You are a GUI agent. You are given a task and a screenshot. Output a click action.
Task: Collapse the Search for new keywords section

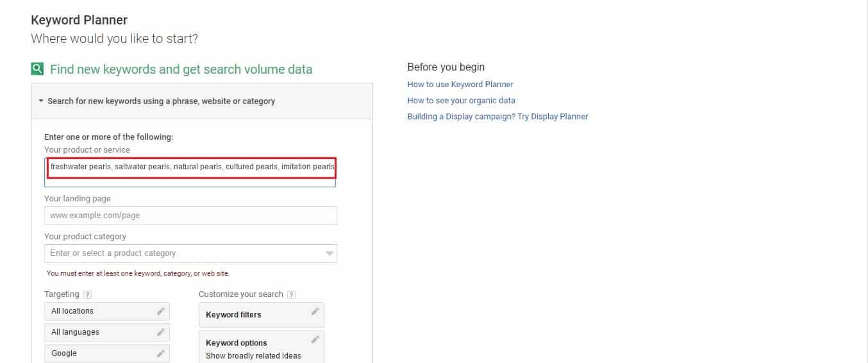[x=41, y=101]
